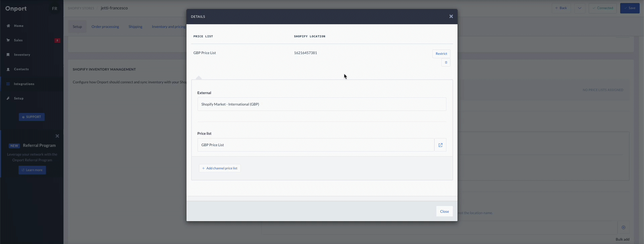The image size is (644, 244).
Task: Click the plus circle icon above Bulk add
Action: (x=623, y=227)
